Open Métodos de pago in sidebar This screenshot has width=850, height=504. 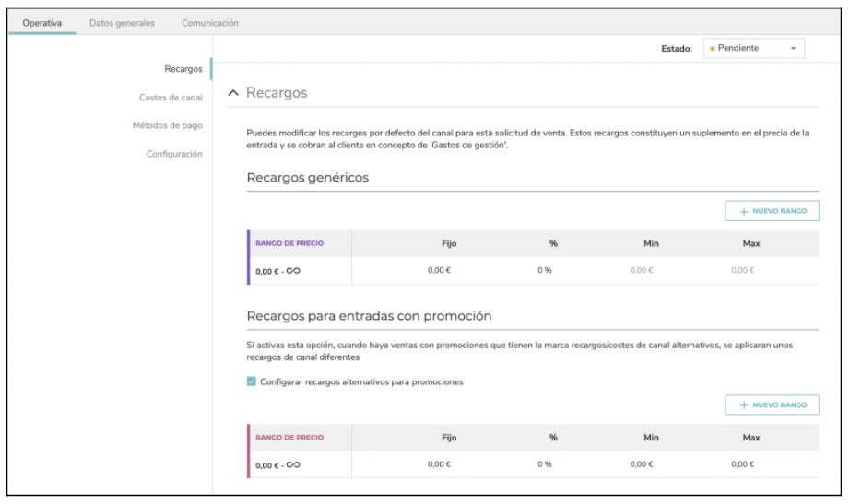click(168, 125)
